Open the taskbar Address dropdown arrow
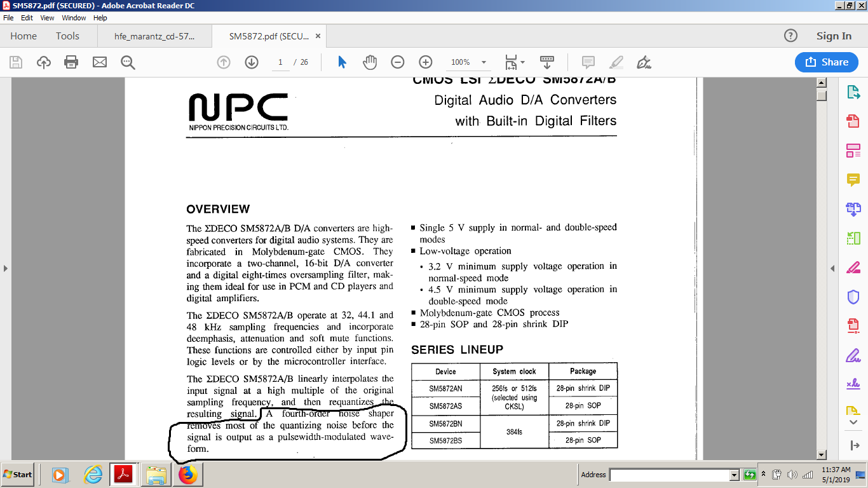The width and height of the screenshot is (868, 488). 735,475
